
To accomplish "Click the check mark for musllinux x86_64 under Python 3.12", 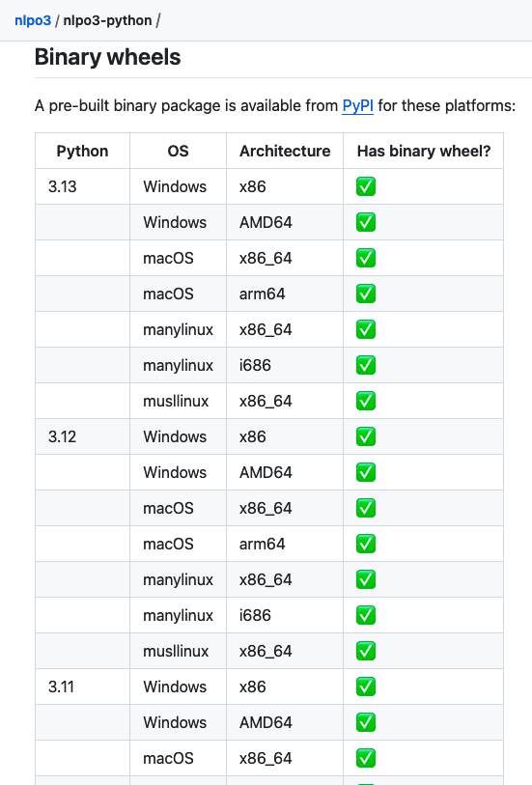I will pyautogui.click(x=366, y=651).
